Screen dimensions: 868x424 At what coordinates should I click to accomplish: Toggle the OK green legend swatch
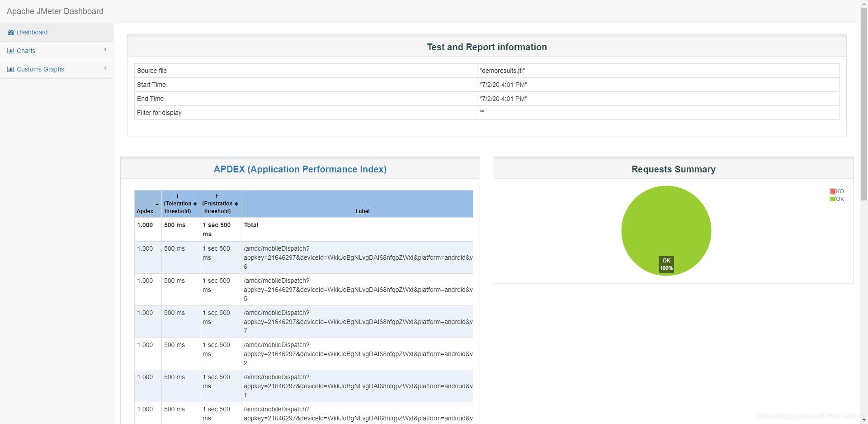[x=832, y=199]
